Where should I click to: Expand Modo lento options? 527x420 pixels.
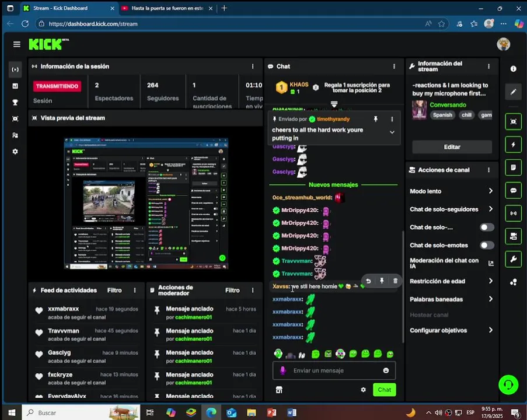(451, 191)
